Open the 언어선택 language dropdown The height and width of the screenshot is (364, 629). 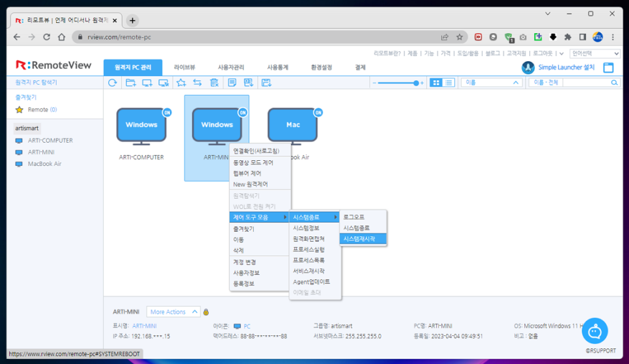[x=594, y=53]
